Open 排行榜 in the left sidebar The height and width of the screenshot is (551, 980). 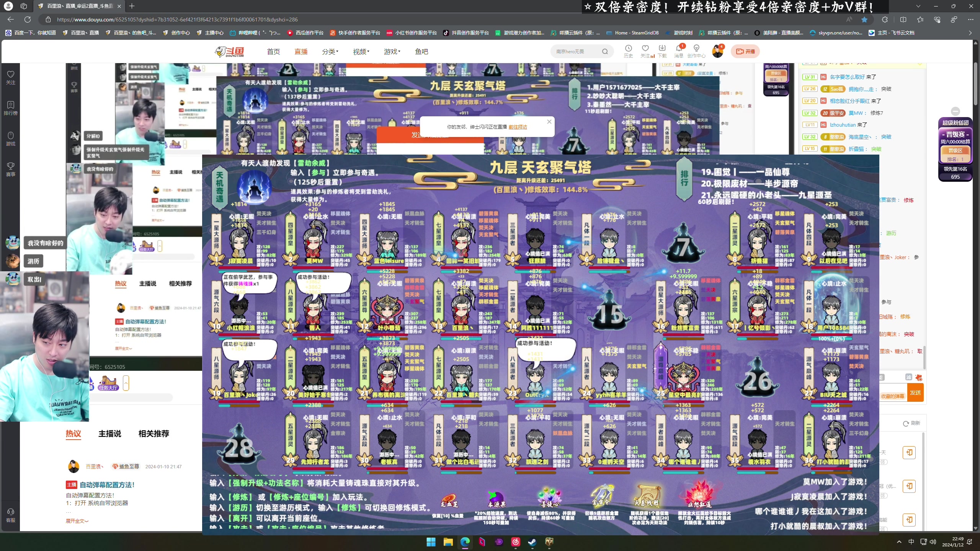point(10,108)
